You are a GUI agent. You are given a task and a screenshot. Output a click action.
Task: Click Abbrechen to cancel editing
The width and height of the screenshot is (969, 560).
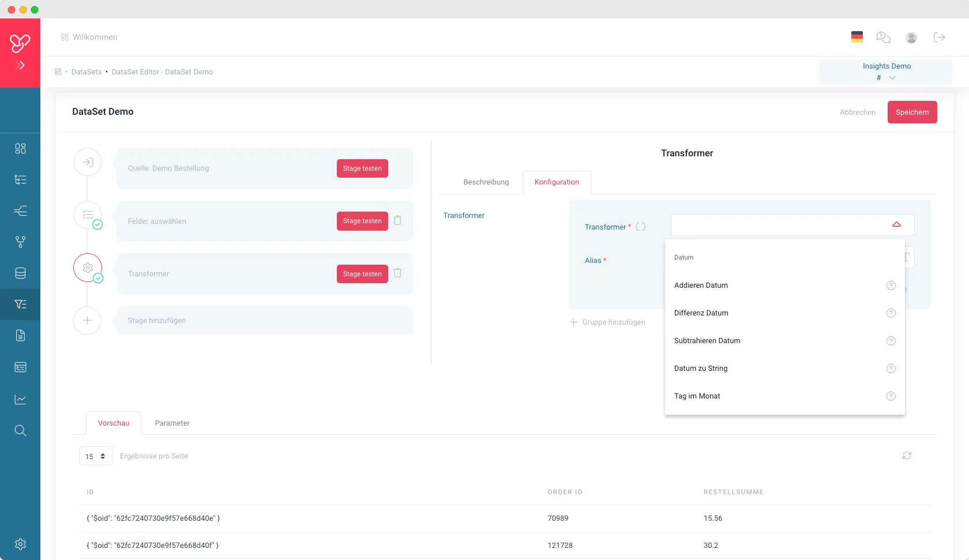click(x=857, y=112)
